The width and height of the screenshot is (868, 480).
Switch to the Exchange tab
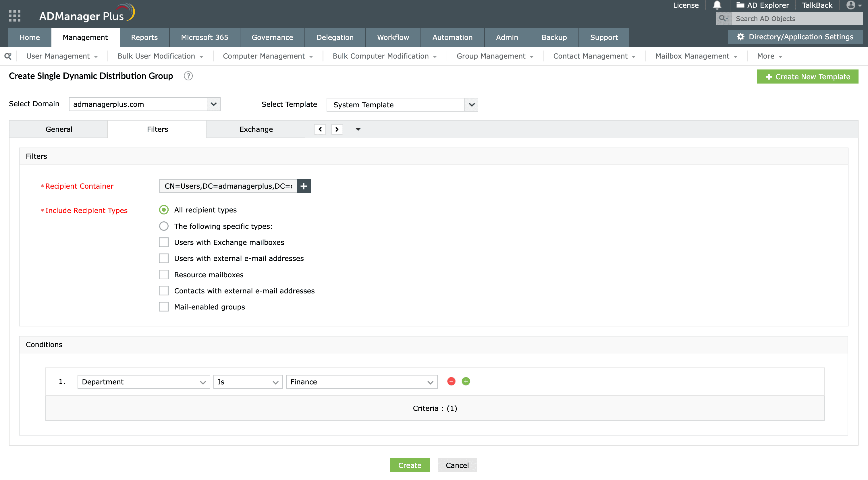point(256,129)
